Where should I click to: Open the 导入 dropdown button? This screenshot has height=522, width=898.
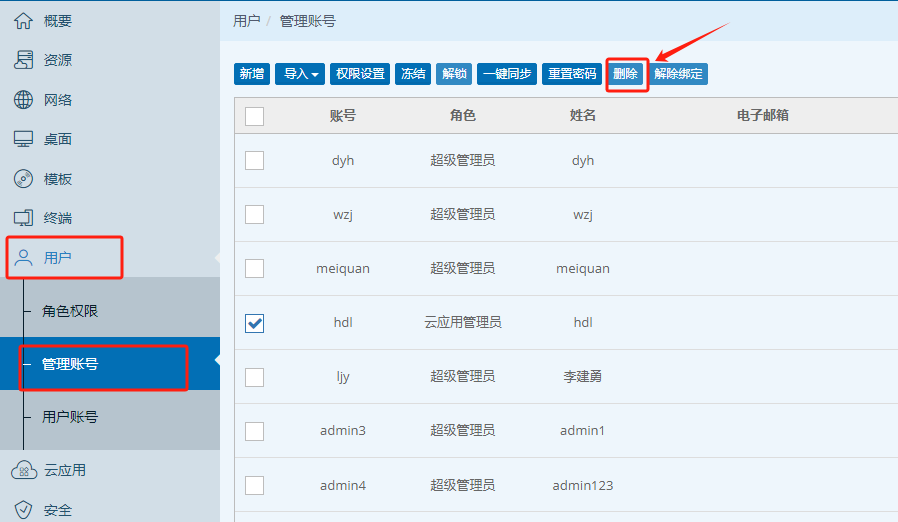coord(299,74)
